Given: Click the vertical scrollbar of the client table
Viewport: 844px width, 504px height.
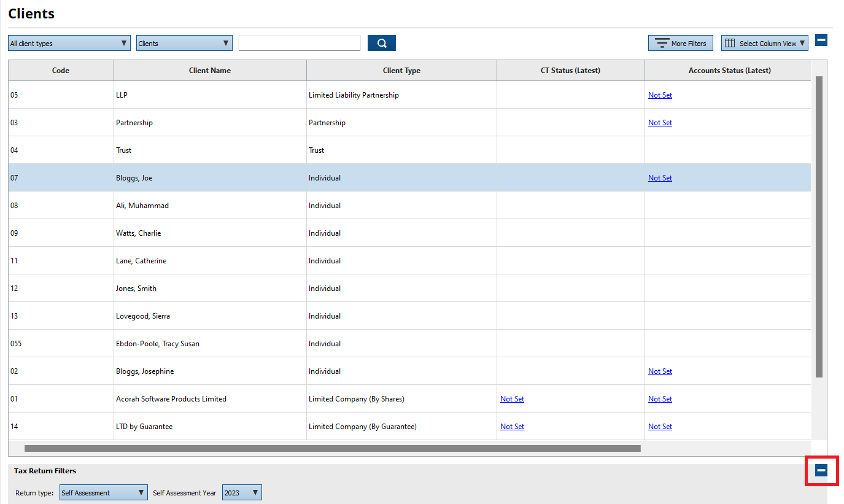Looking at the screenshot, I should point(819,227).
